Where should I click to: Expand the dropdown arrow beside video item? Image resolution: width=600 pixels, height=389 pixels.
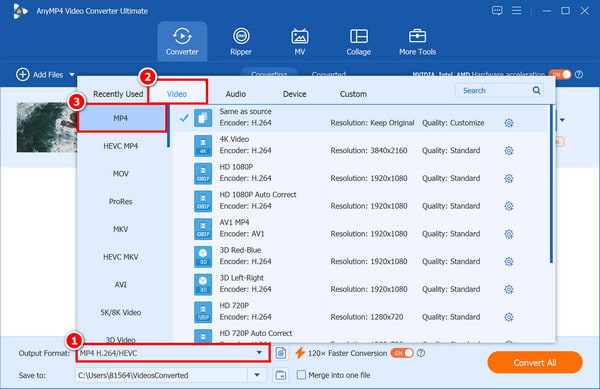(562, 120)
